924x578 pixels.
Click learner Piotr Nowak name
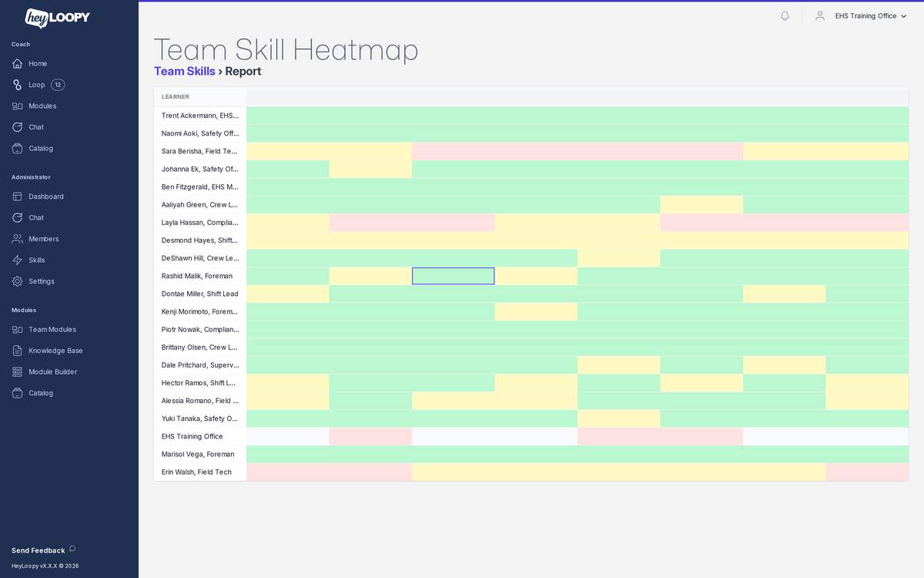click(x=200, y=329)
